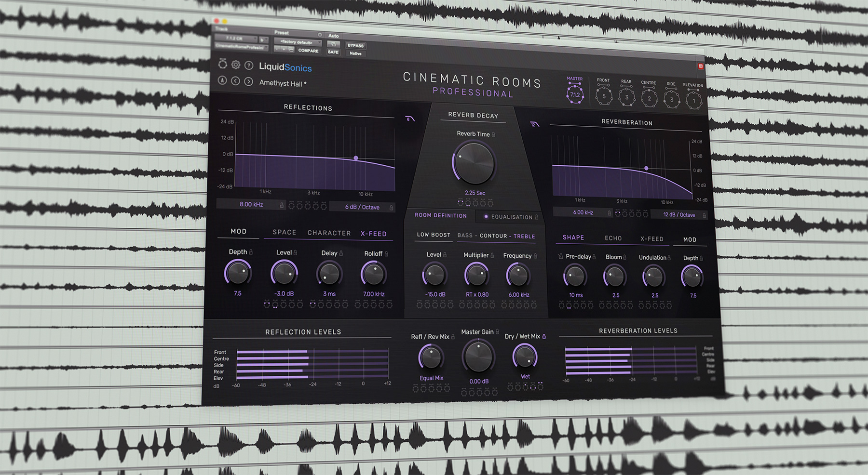Click the BYPASS button
The width and height of the screenshot is (868, 475).
355,45
